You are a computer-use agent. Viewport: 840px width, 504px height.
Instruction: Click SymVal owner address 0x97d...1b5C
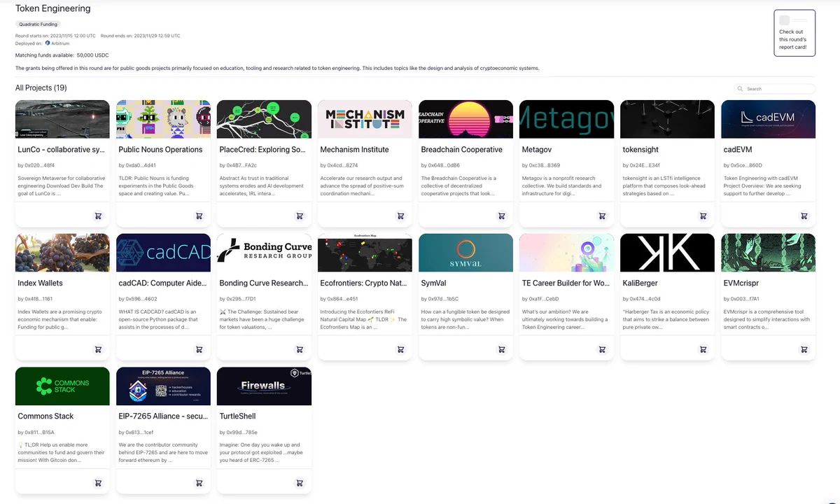click(440, 299)
